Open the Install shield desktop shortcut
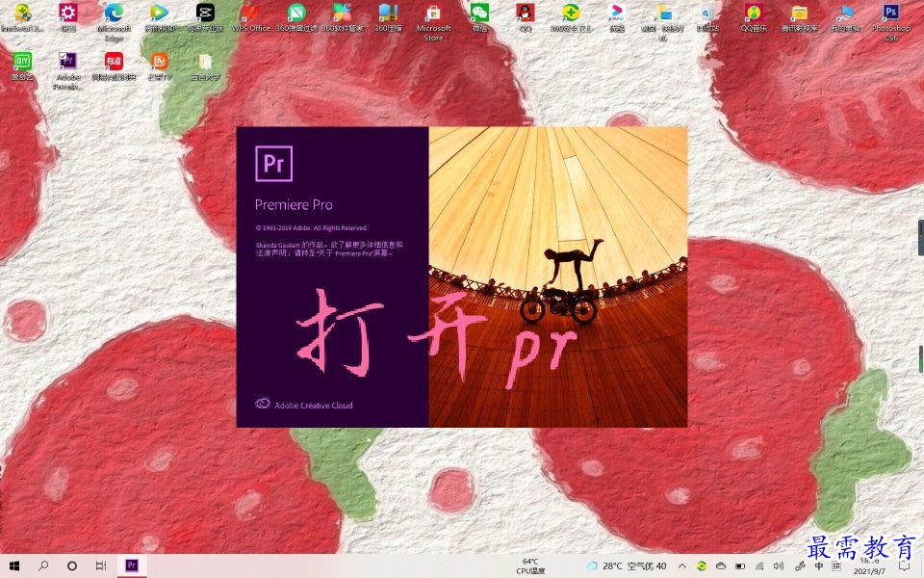 [x=22, y=17]
